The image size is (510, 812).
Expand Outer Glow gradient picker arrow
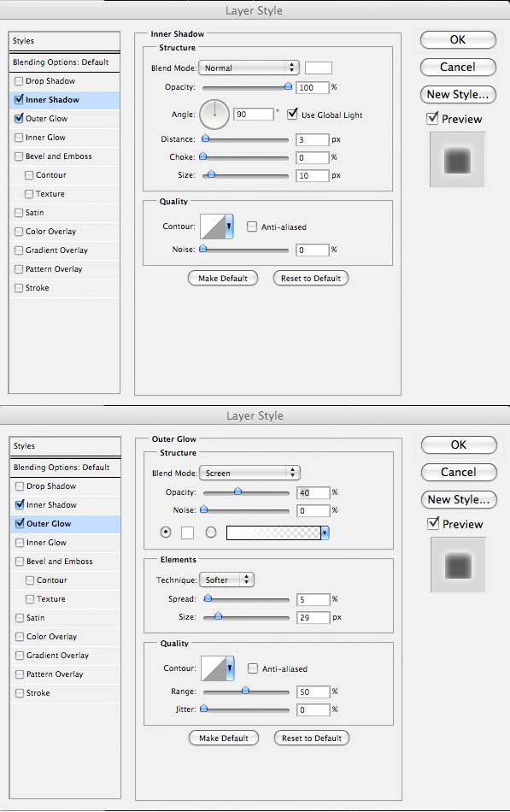click(x=325, y=533)
